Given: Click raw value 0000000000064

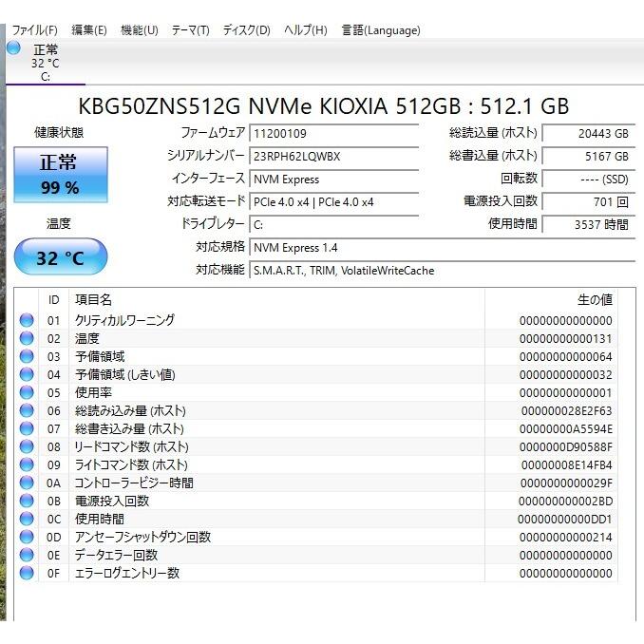Looking at the screenshot, I should pos(565,357).
